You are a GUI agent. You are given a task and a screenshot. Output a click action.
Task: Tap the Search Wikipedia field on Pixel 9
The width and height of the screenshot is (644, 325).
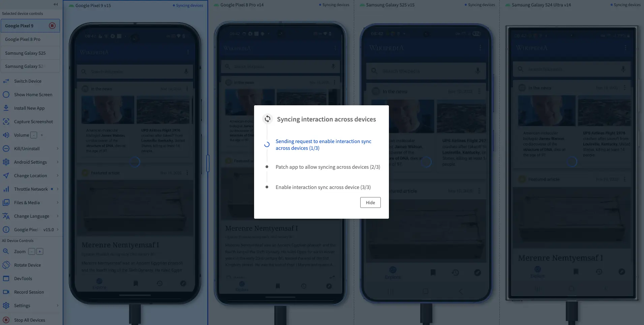pos(135,71)
